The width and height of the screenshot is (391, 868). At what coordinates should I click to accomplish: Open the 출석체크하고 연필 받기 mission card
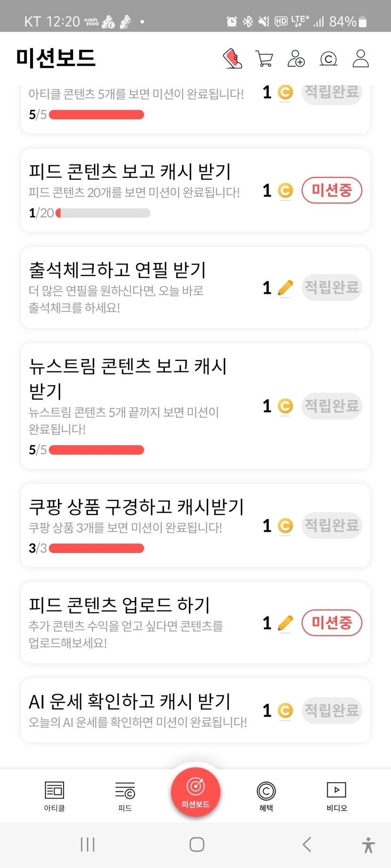click(141, 287)
